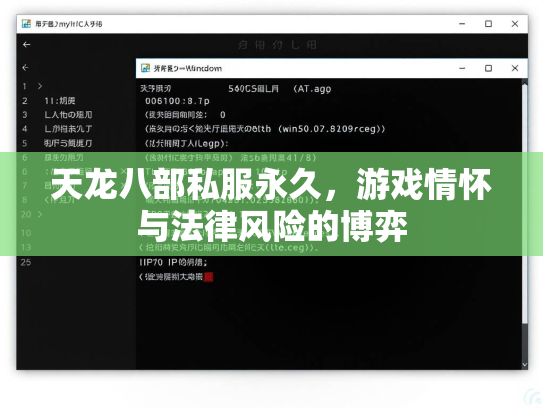543x408 pixels.
Task: Click the inner window vertical scrollbar thumb
Action: tap(525, 204)
